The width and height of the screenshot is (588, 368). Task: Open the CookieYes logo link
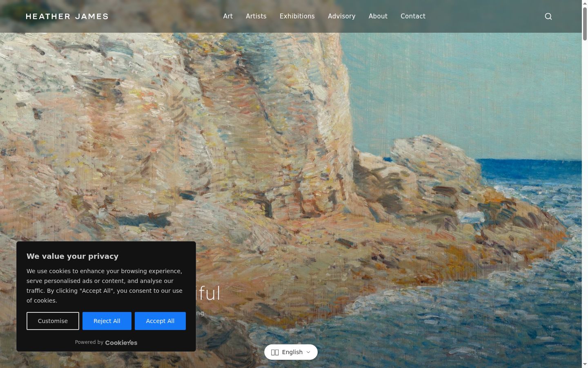pos(121,343)
